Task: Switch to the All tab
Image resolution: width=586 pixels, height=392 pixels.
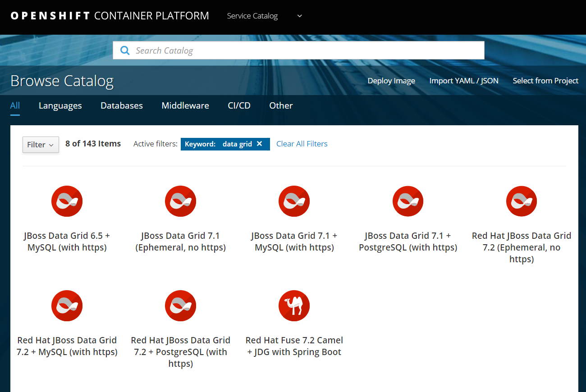Action: click(x=15, y=105)
